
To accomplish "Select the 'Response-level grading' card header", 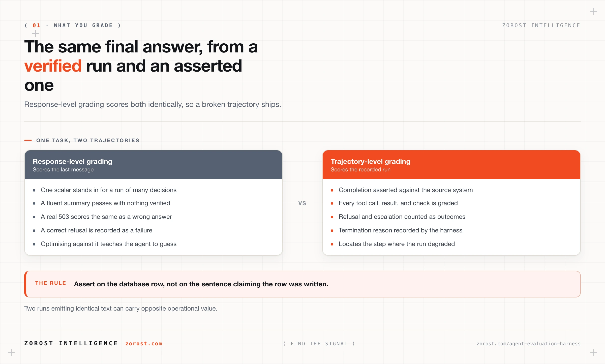I will (x=154, y=165).
